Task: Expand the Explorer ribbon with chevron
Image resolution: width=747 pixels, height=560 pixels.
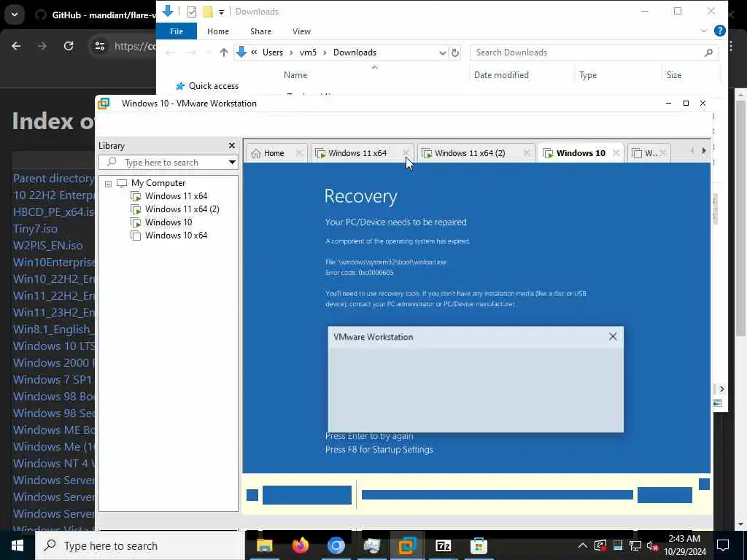Action: (704, 31)
